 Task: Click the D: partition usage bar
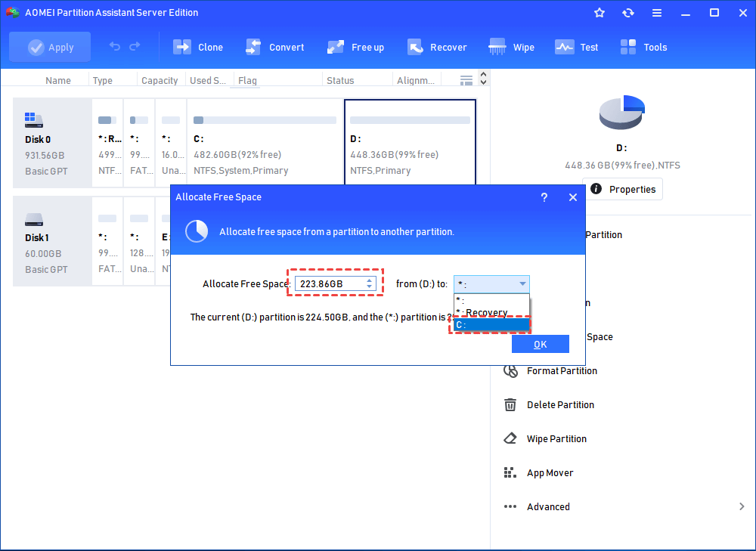[x=410, y=120]
